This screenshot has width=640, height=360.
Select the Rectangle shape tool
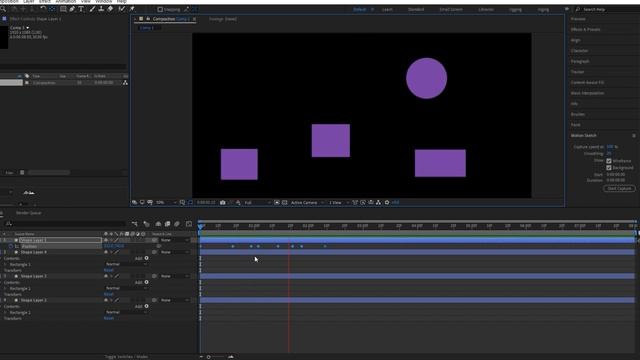coord(63,9)
